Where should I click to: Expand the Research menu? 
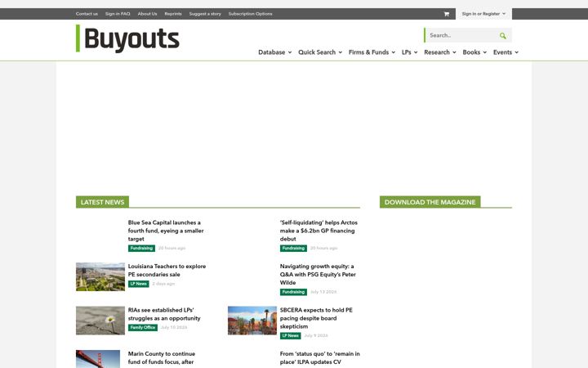click(440, 52)
